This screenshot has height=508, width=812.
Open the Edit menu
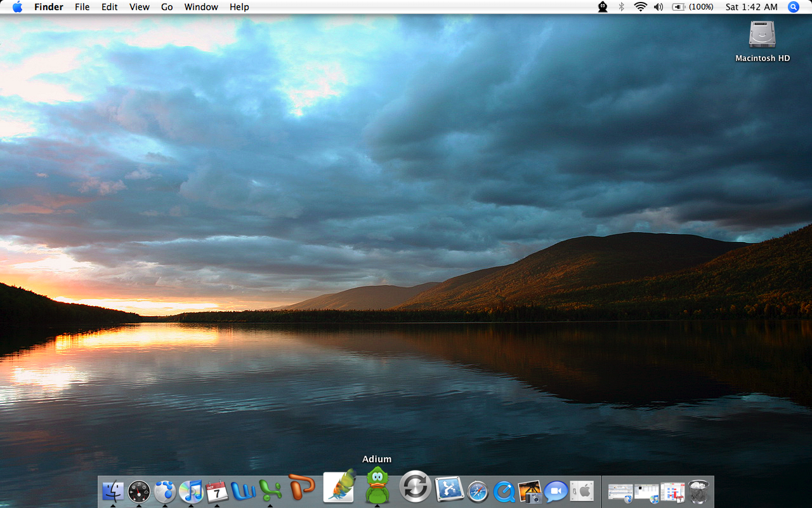tap(110, 7)
